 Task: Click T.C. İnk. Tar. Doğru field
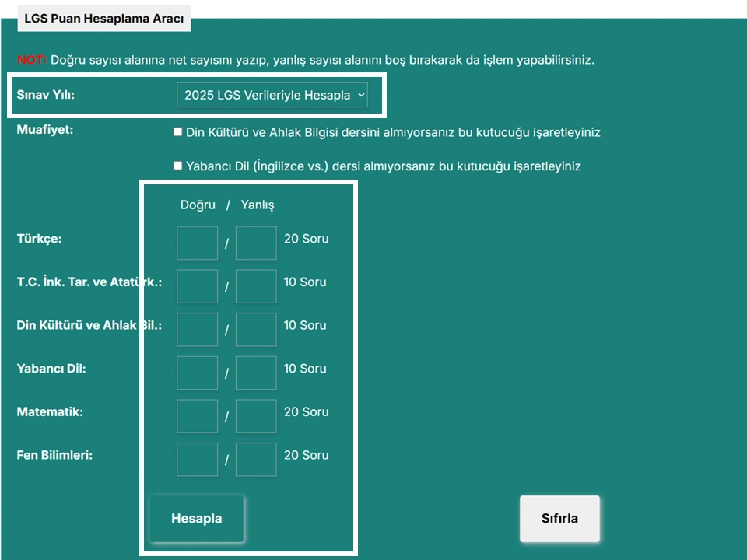coord(197,286)
